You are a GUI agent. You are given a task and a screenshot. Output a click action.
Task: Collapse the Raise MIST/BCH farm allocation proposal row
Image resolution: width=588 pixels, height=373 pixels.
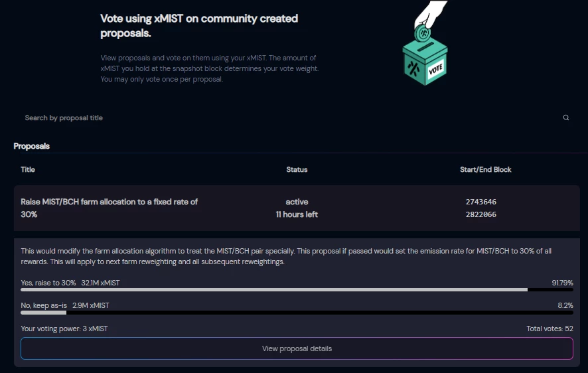click(297, 208)
